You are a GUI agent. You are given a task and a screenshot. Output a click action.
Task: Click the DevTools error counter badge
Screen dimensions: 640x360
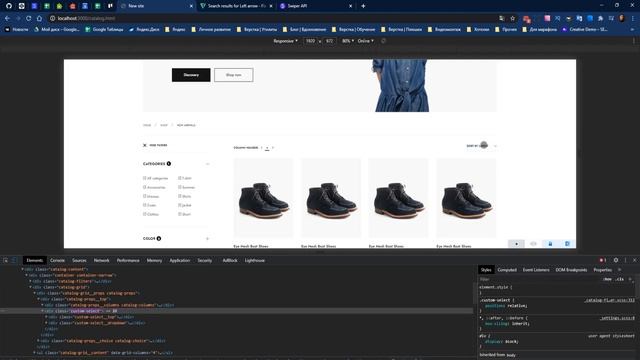tap(602, 260)
